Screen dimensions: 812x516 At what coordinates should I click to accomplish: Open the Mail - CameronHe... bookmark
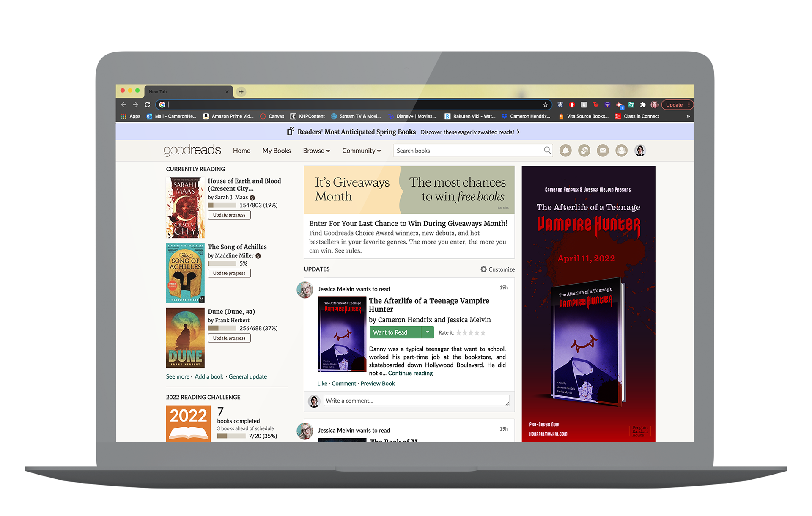pos(171,116)
